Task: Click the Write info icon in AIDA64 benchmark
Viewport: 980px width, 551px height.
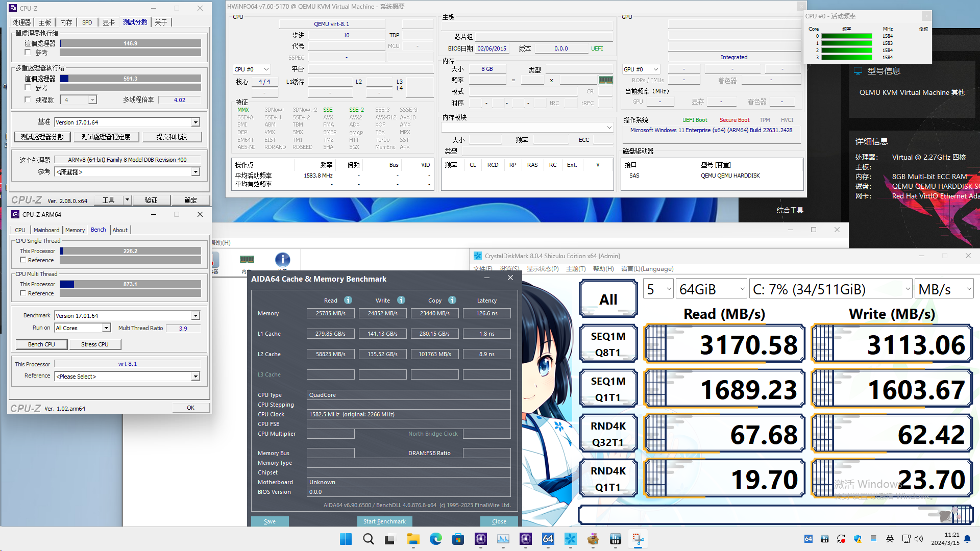Action: click(401, 300)
